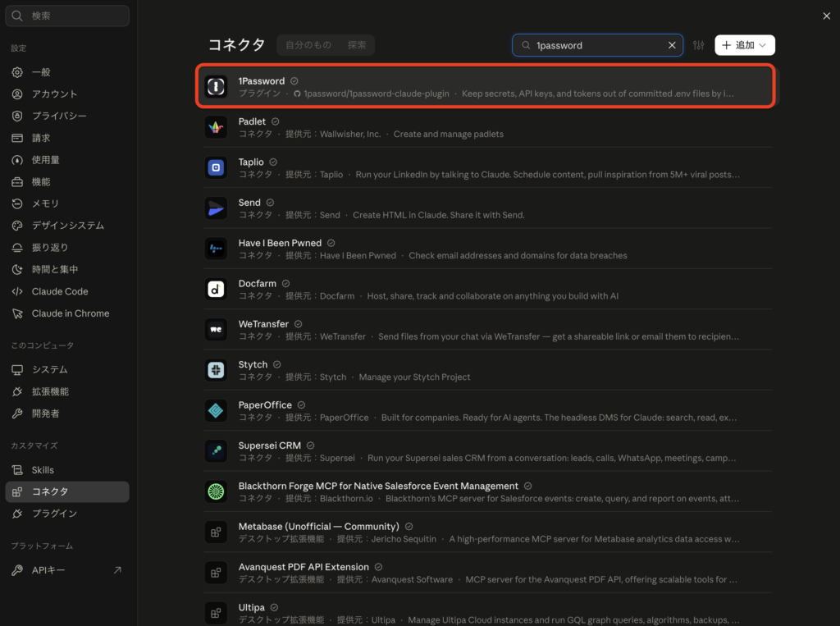Open プラグイン in the sidebar
This screenshot has height=626, width=840.
click(x=67, y=514)
